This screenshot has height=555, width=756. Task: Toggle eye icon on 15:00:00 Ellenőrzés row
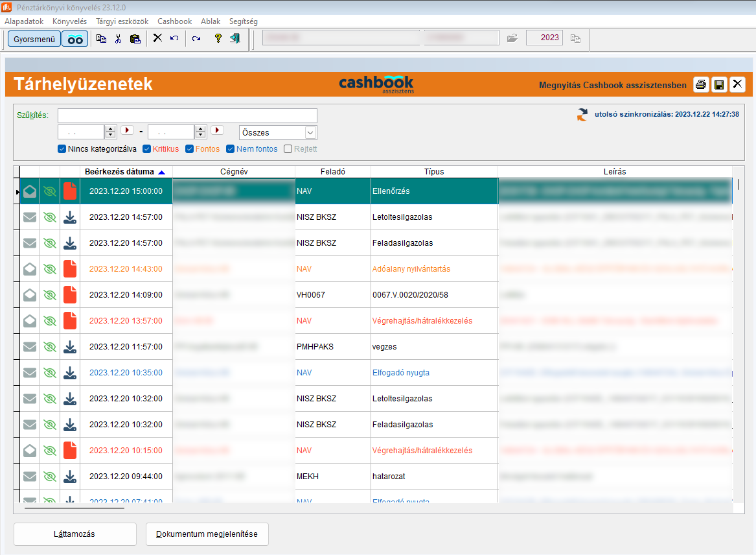(x=50, y=191)
